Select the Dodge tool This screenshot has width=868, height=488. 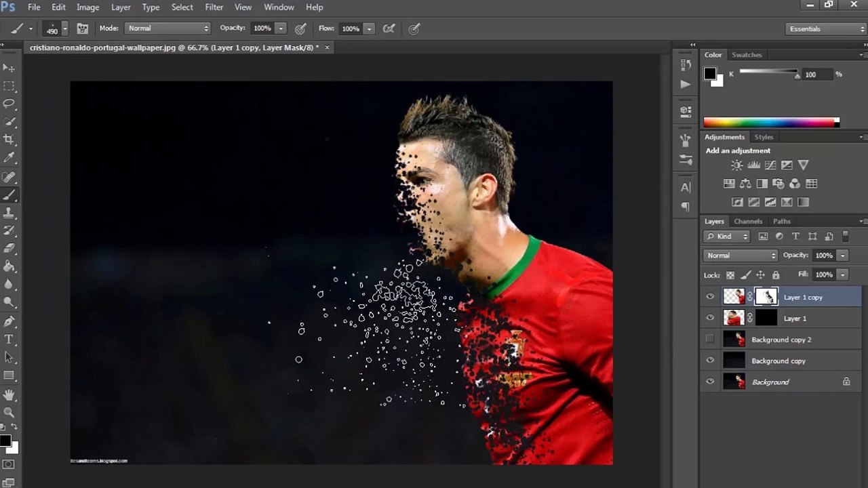[9, 302]
